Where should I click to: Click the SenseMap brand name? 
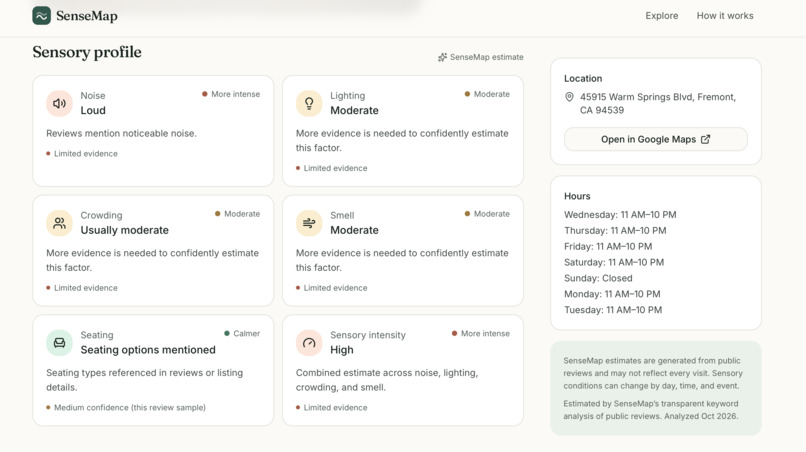(x=87, y=16)
